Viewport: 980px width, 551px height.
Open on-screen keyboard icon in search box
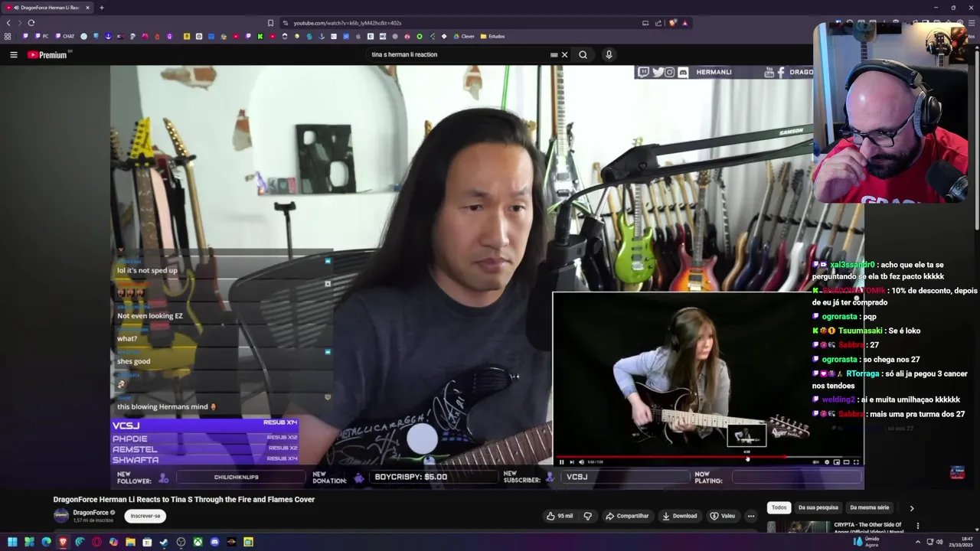tap(554, 54)
